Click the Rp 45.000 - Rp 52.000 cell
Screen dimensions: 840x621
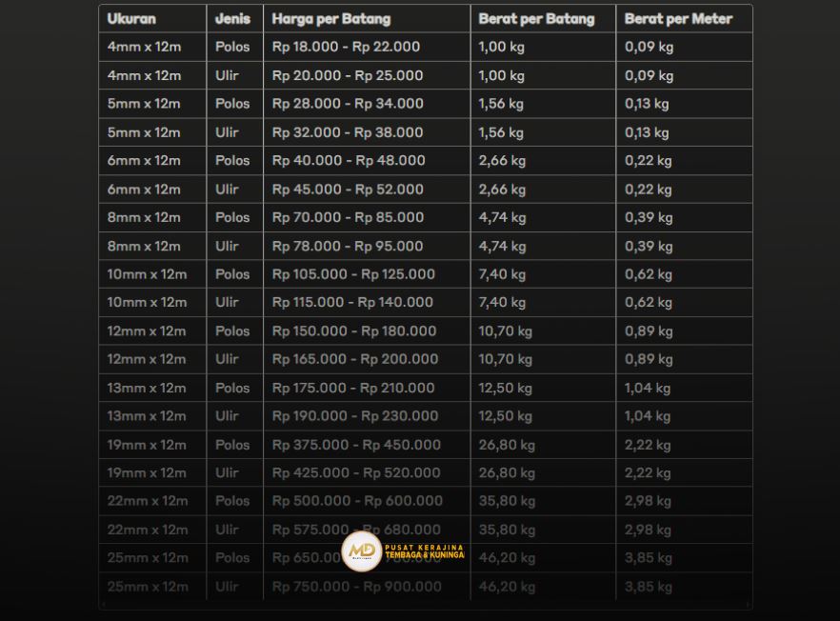click(348, 190)
